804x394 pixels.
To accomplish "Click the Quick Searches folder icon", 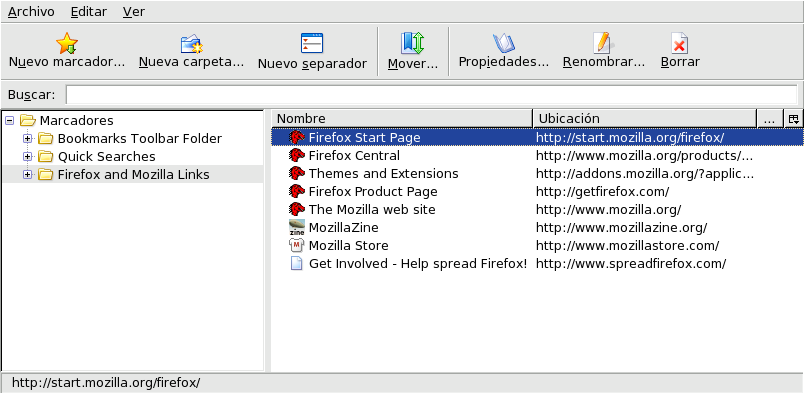I will 46,156.
